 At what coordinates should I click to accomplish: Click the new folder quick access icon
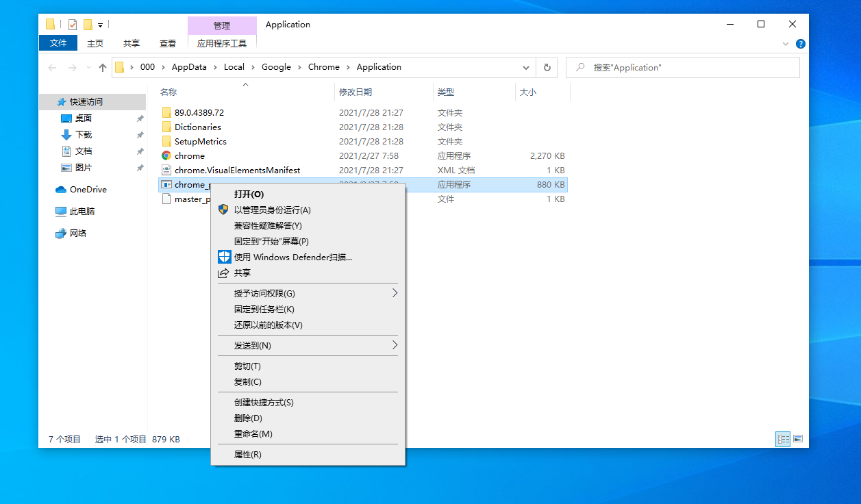click(88, 25)
